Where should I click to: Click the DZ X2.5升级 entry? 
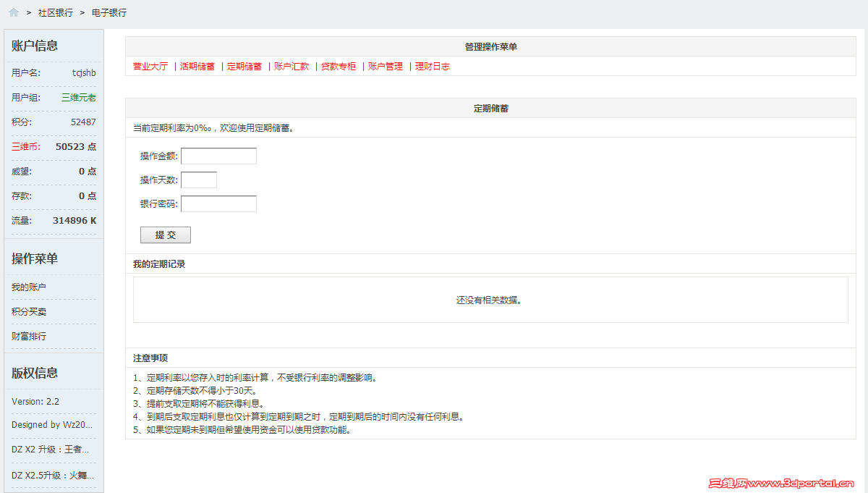[53, 476]
